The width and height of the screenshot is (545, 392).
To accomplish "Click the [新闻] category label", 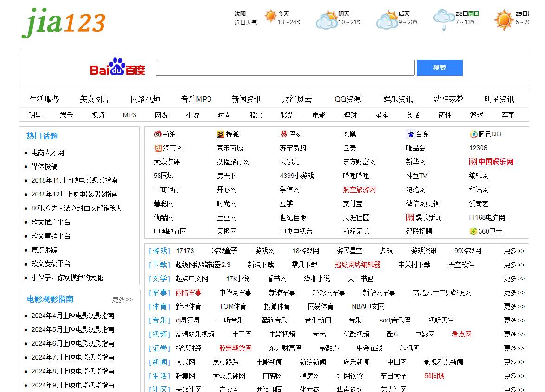I will coord(160,362).
